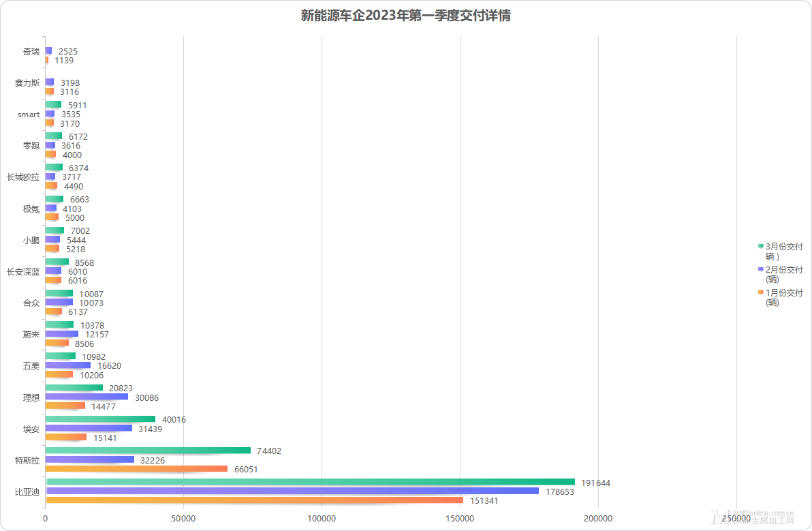Select BYD's orange January bar 151341

pyautogui.click(x=254, y=500)
